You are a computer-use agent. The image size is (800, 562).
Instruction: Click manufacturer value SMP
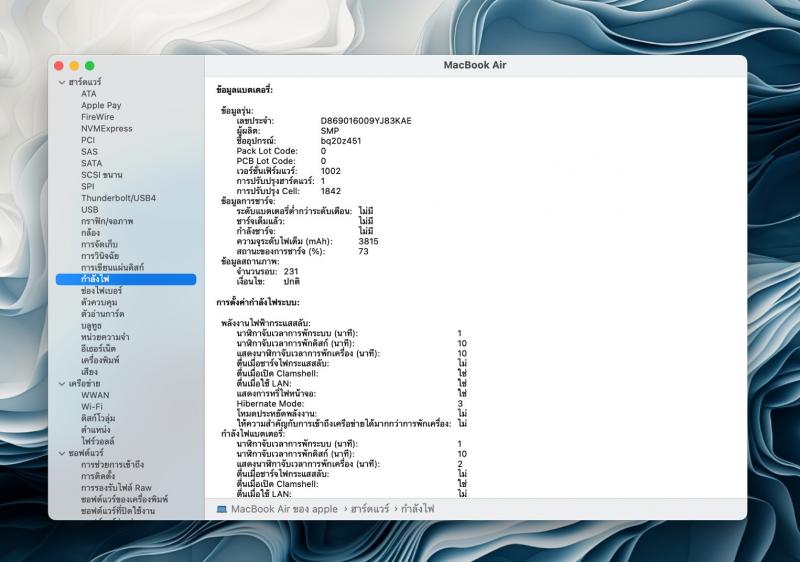point(330,131)
